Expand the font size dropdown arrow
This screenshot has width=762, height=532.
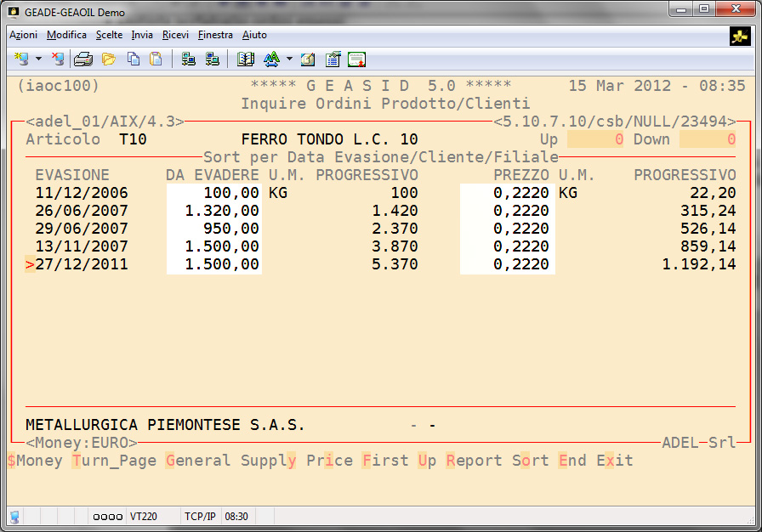point(289,59)
